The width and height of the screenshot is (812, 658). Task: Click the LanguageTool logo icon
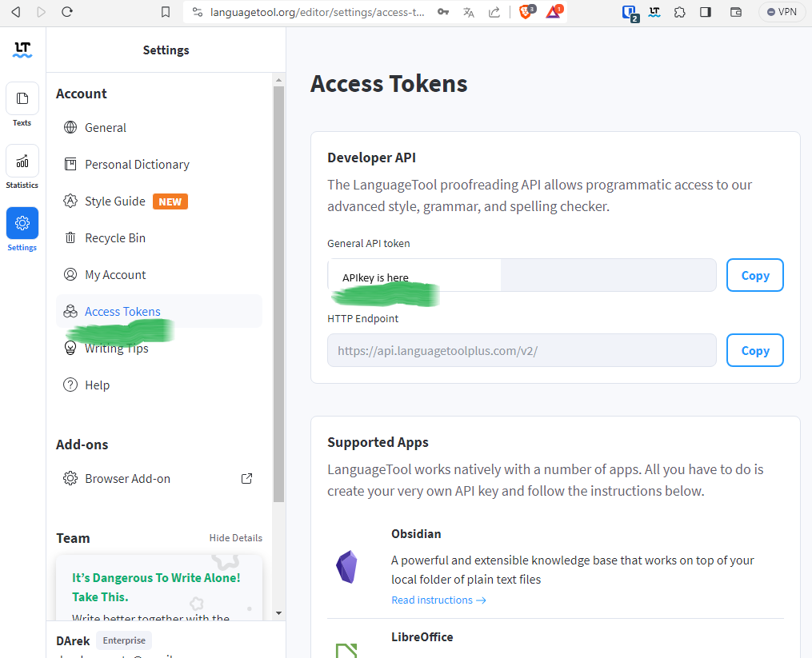22,50
